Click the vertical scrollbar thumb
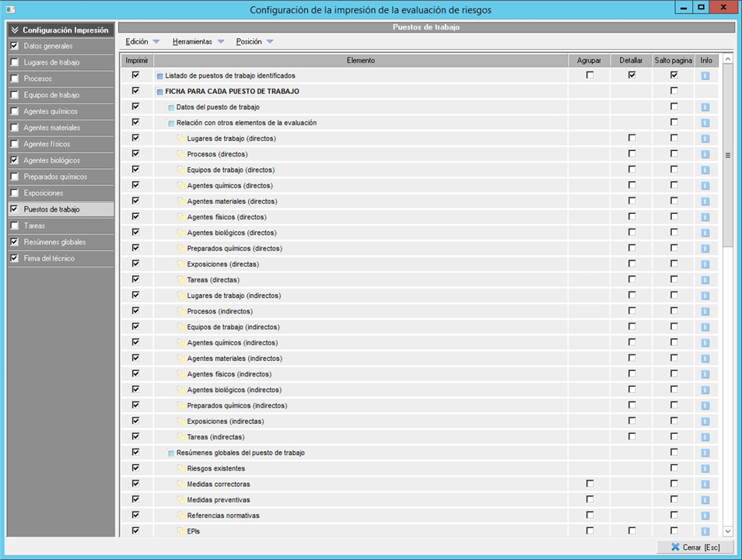 [728, 156]
